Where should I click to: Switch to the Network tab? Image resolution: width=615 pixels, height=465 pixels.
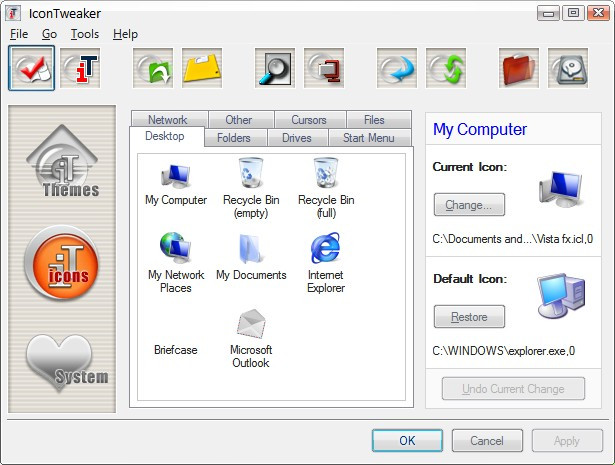[169, 119]
